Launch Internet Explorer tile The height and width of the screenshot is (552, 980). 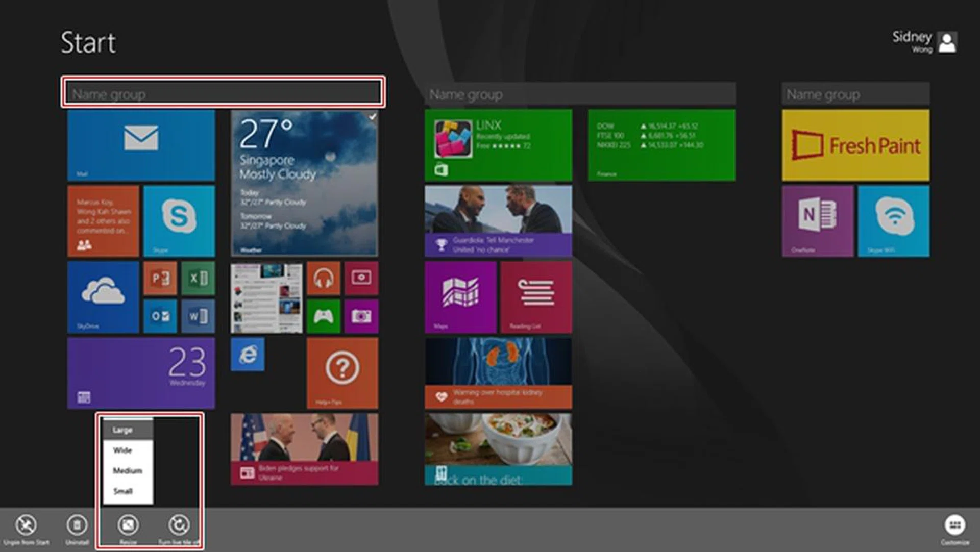click(x=248, y=355)
